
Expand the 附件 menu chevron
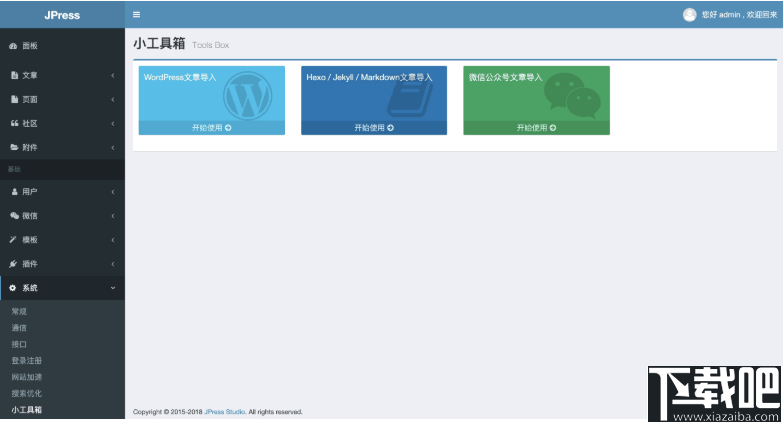[113, 147]
